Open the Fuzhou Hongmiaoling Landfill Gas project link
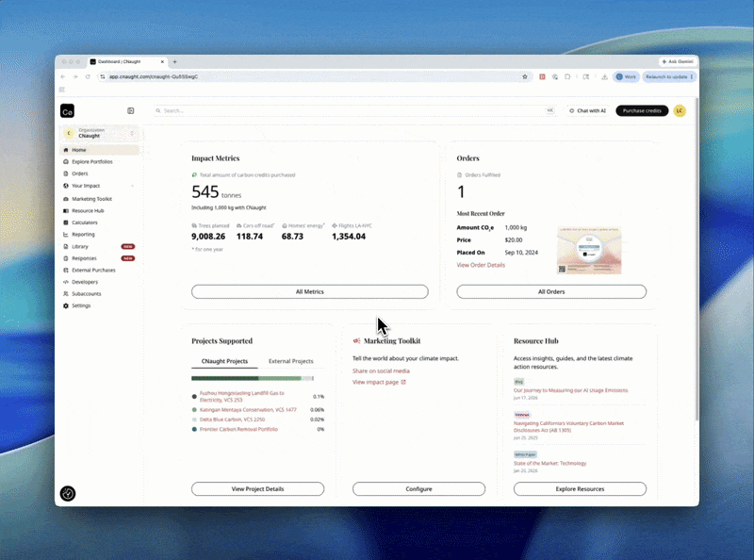This screenshot has height=560, width=754. click(242, 396)
